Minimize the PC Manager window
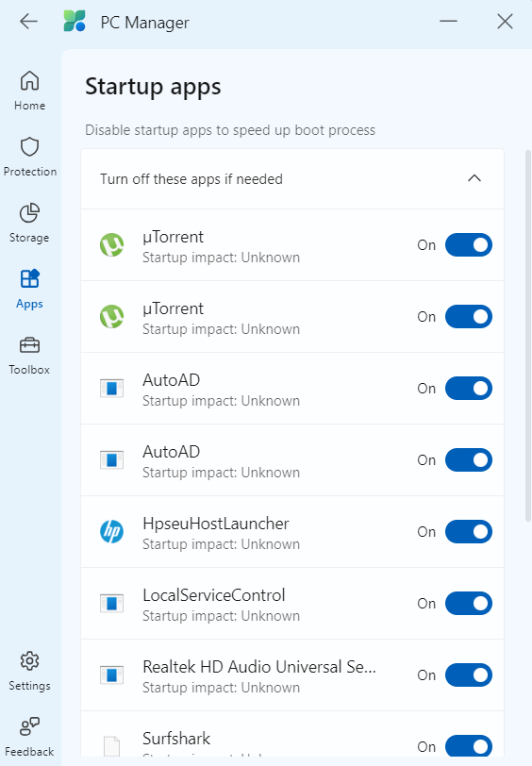The height and width of the screenshot is (766, 532). click(448, 22)
